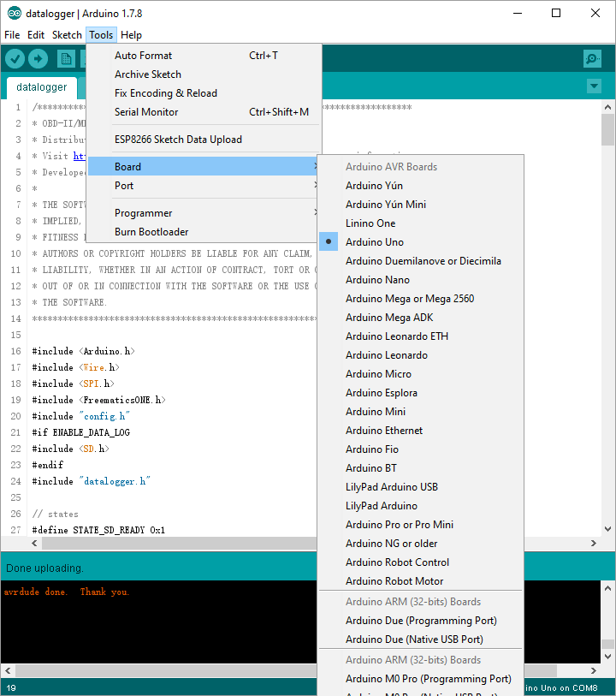The height and width of the screenshot is (696, 616).
Task: Open the Sketch menu
Action: [67, 35]
